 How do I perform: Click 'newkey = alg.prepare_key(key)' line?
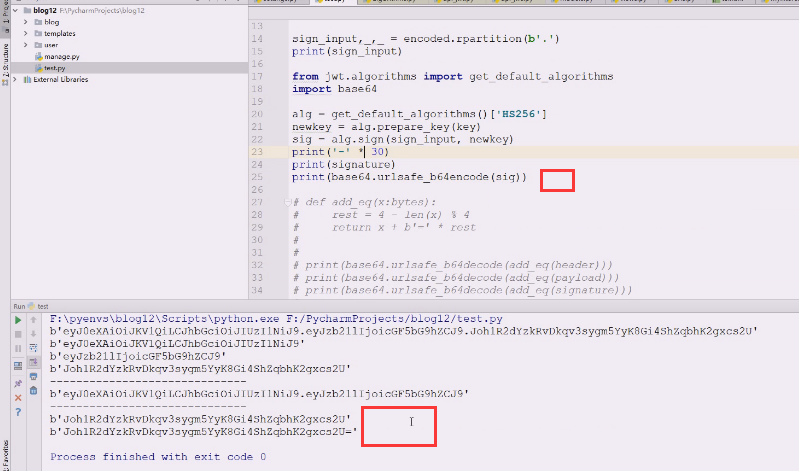[386, 126]
